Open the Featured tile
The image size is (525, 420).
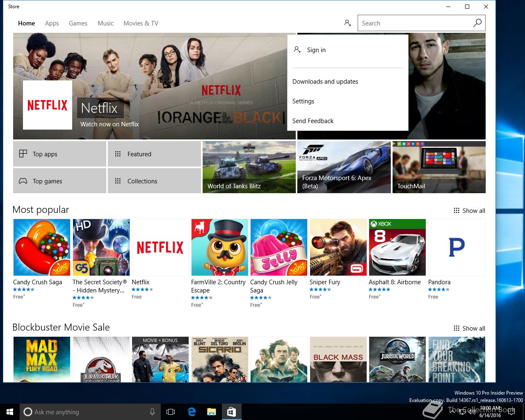pyautogui.click(x=154, y=154)
